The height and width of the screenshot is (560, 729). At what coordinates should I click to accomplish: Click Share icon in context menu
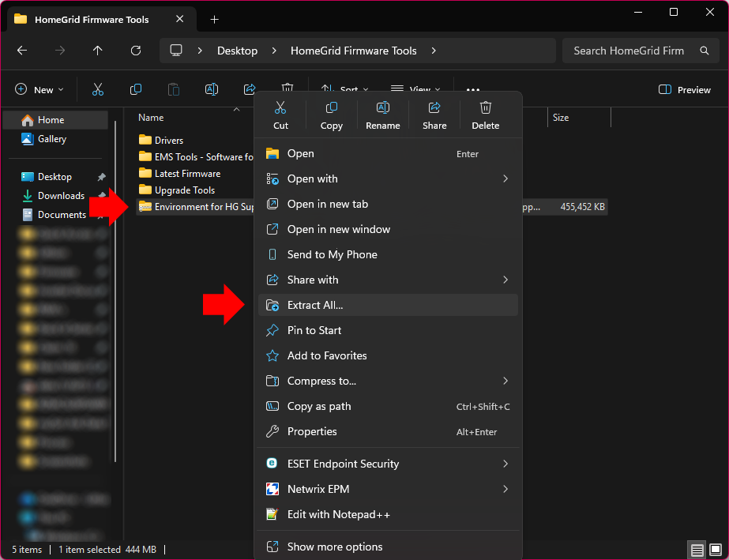(x=434, y=115)
